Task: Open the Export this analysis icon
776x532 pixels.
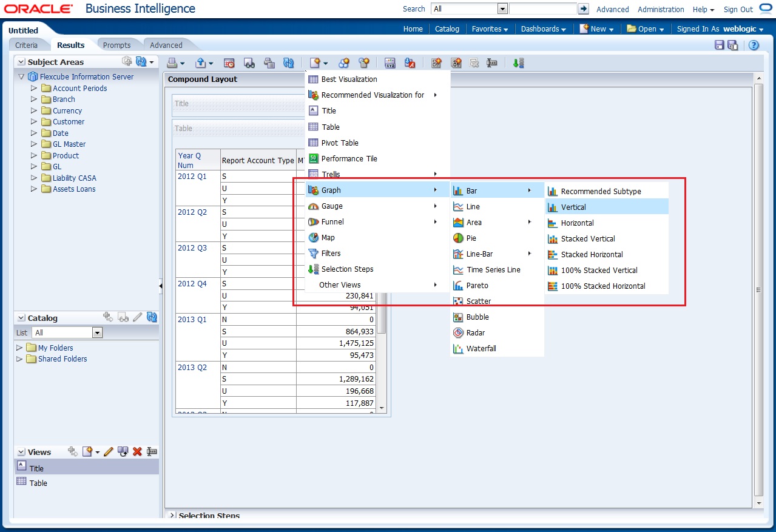Action: [x=201, y=62]
